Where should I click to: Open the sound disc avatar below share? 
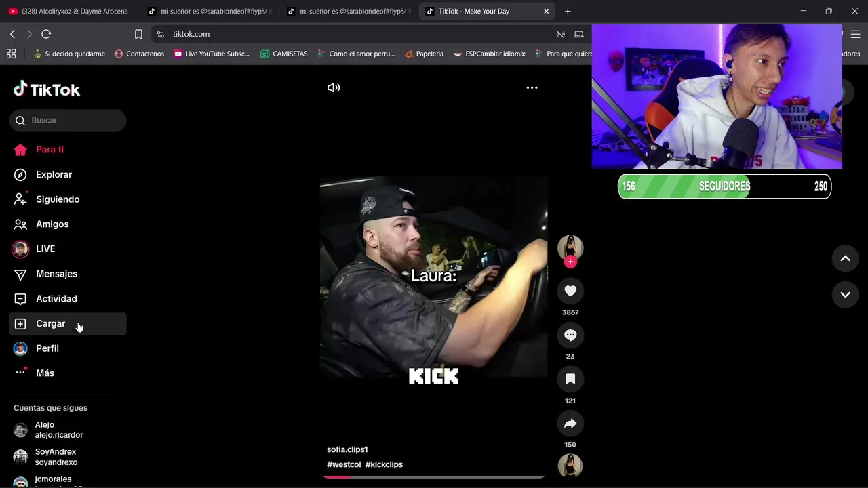570,466
